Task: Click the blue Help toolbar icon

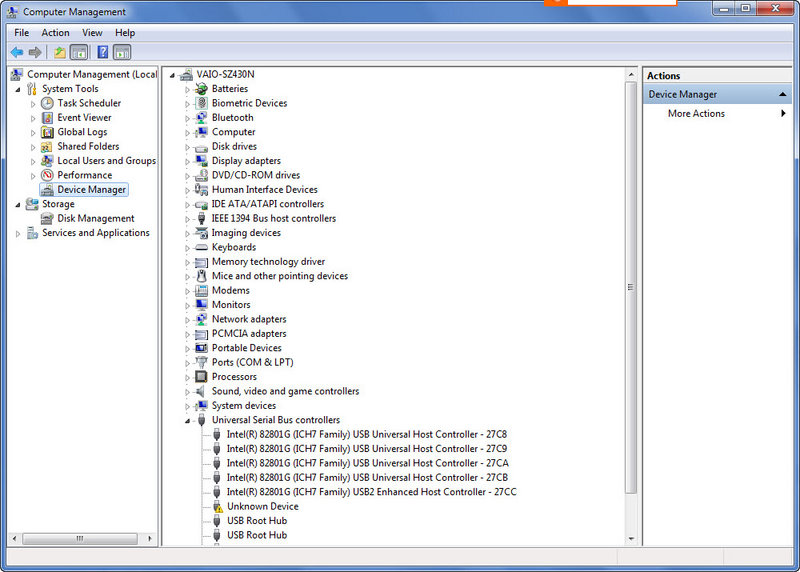Action: pos(102,52)
